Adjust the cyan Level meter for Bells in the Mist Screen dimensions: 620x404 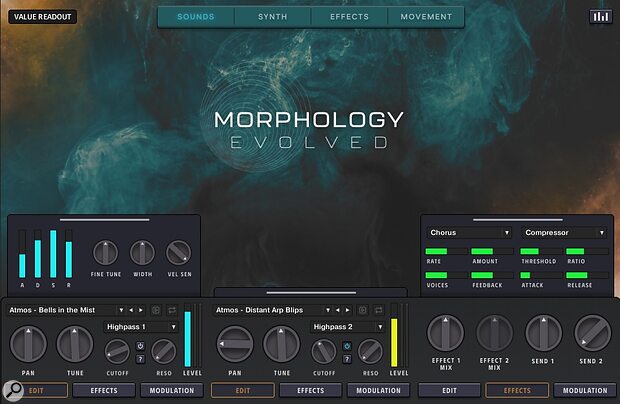click(187, 335)
